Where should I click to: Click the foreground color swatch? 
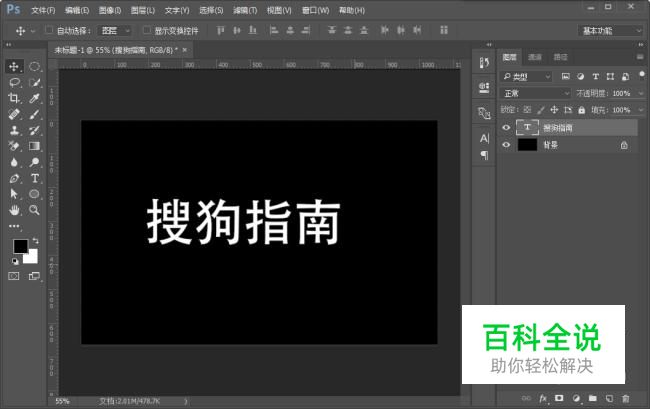coord(20,245)
